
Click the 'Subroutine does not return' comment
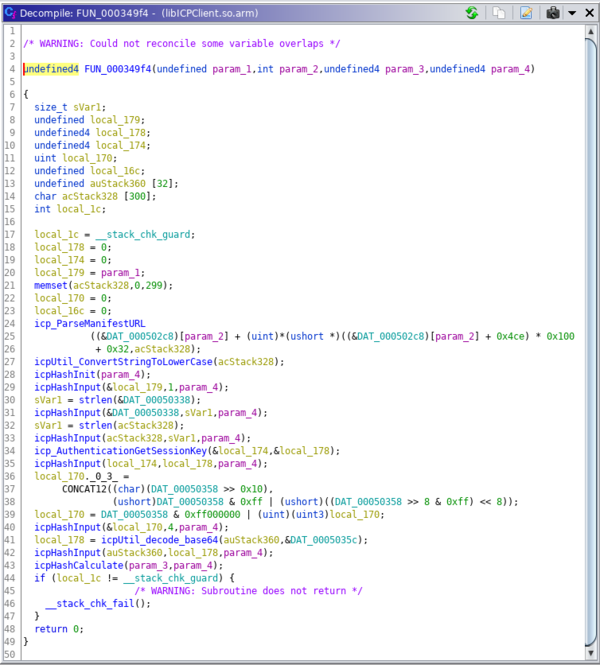(248, 591)
